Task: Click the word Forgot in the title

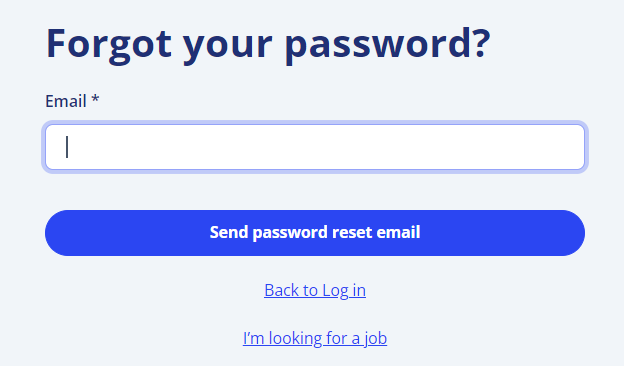Action: coord(109,45)
